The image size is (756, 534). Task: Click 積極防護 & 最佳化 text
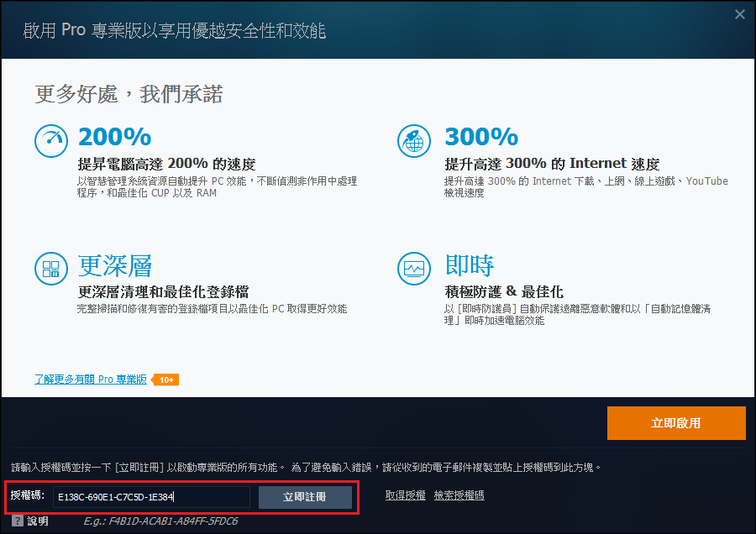(504, 292)
